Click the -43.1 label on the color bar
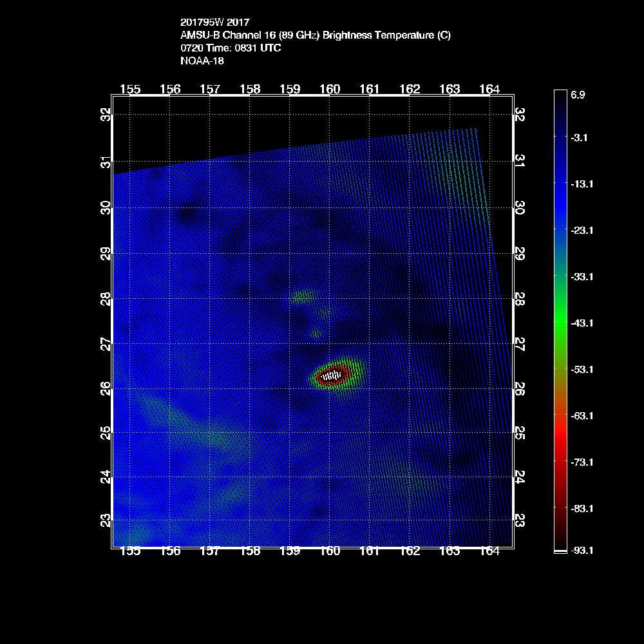 click(x=581, y=323)
